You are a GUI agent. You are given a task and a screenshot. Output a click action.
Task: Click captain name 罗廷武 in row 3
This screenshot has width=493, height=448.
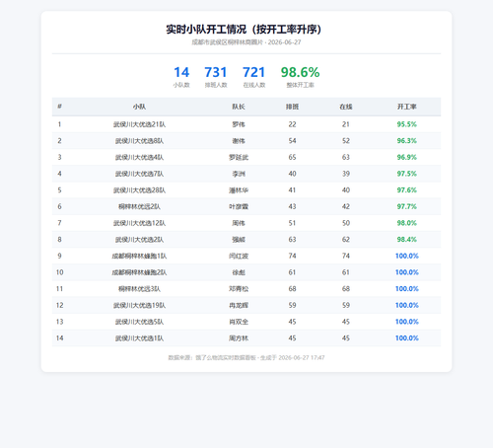click(x=239, y=157)
